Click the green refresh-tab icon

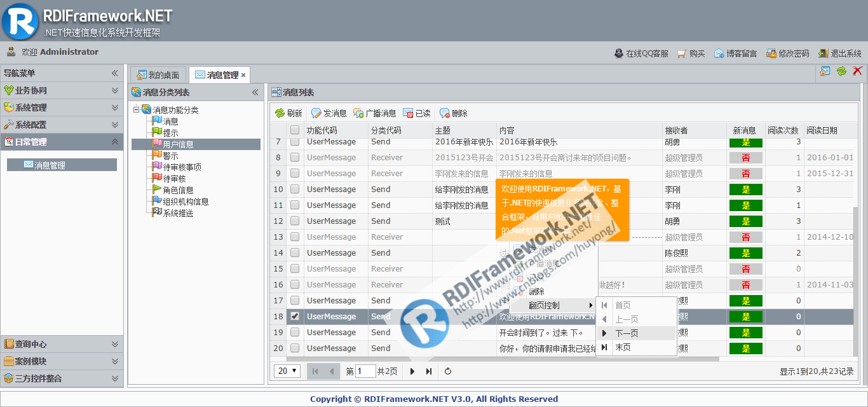tap(841, 71)
